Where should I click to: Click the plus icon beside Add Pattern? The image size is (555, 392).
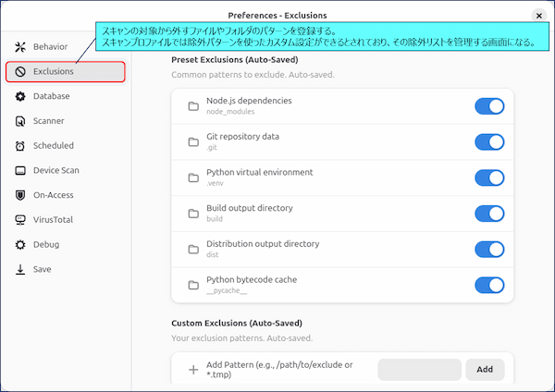tap(193, 370)
